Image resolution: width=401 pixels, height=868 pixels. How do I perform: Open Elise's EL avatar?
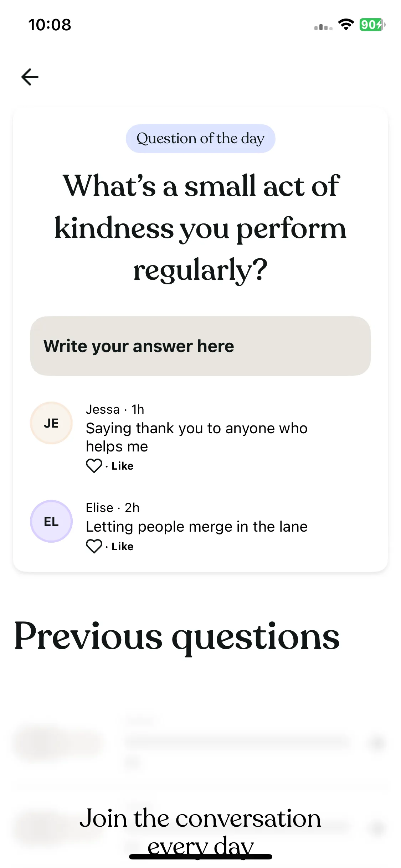pos(51,521)
